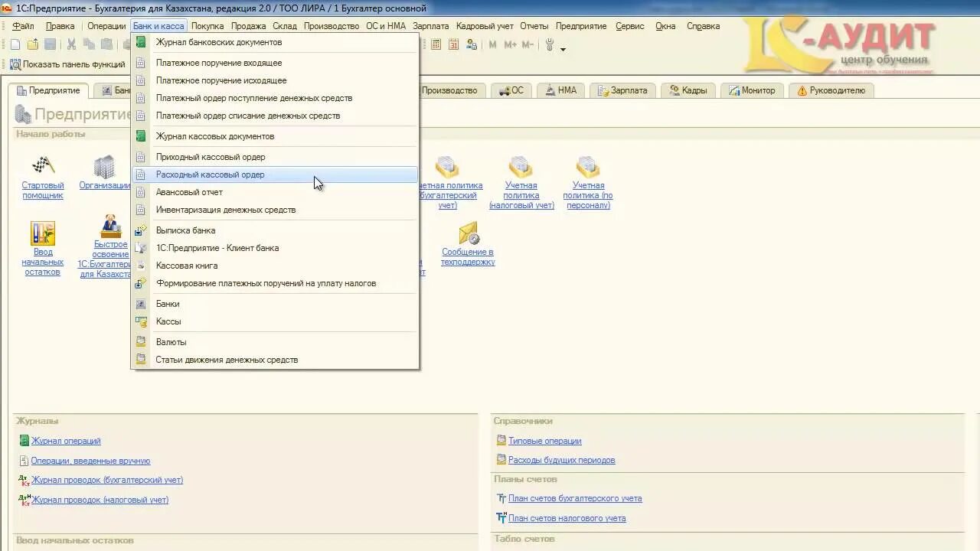Switch to the Монитор tab

(752, 90)
